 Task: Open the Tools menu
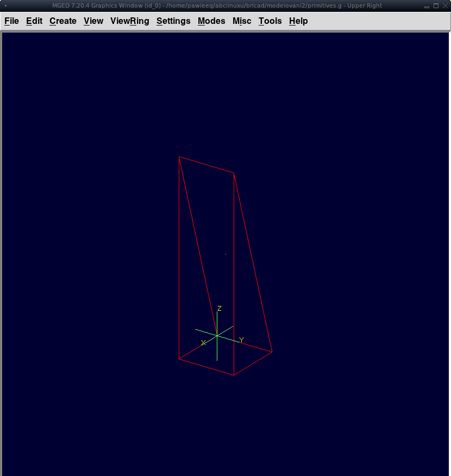(x=270, y=21)
